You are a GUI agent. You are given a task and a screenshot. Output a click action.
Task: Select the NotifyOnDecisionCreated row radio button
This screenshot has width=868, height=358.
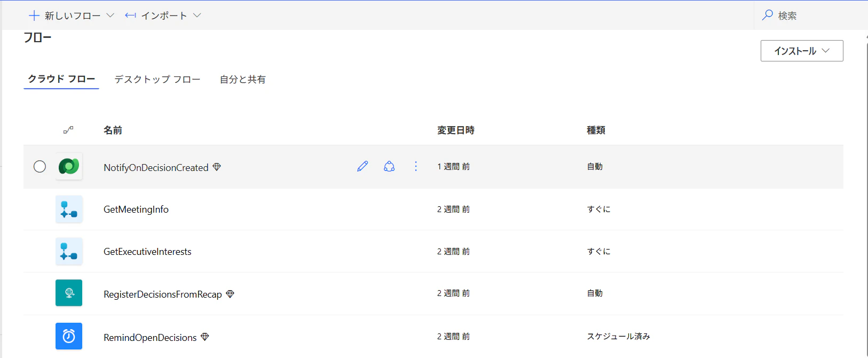[x=40, y=167]
